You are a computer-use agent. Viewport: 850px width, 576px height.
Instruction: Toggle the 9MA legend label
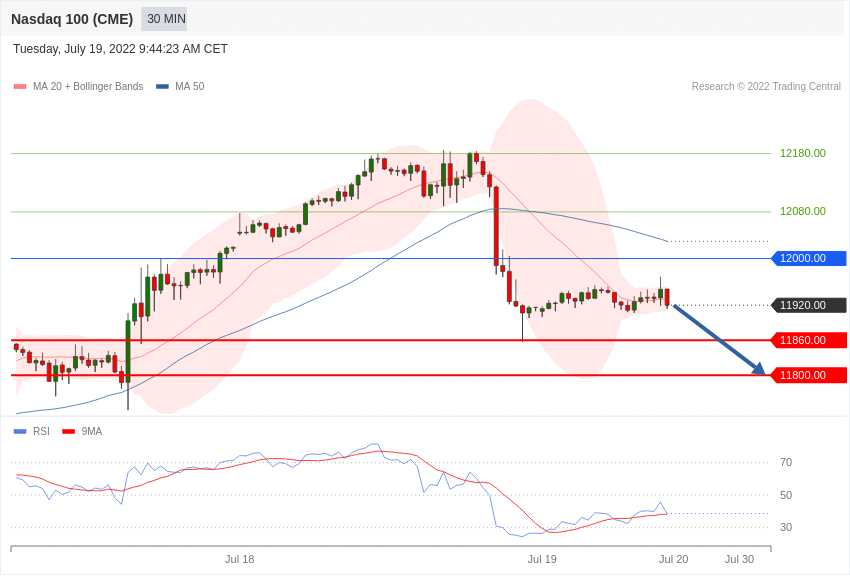(92, 431)
